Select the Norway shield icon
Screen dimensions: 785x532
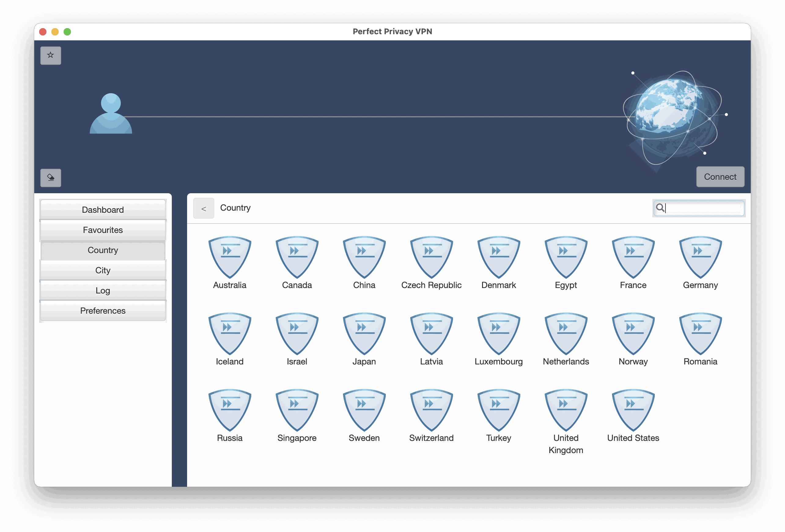pos(633,333)
